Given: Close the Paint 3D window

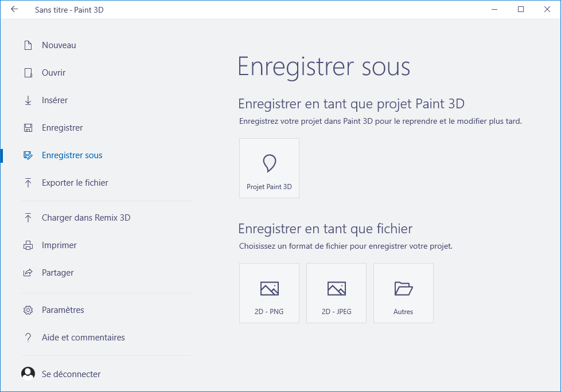Looking at the screenshot, I should [x=547, y=9].
